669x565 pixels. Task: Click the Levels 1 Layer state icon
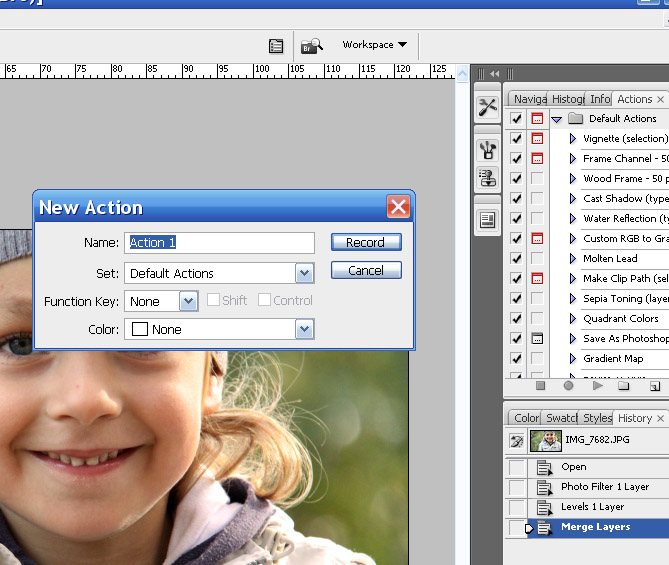544,507
